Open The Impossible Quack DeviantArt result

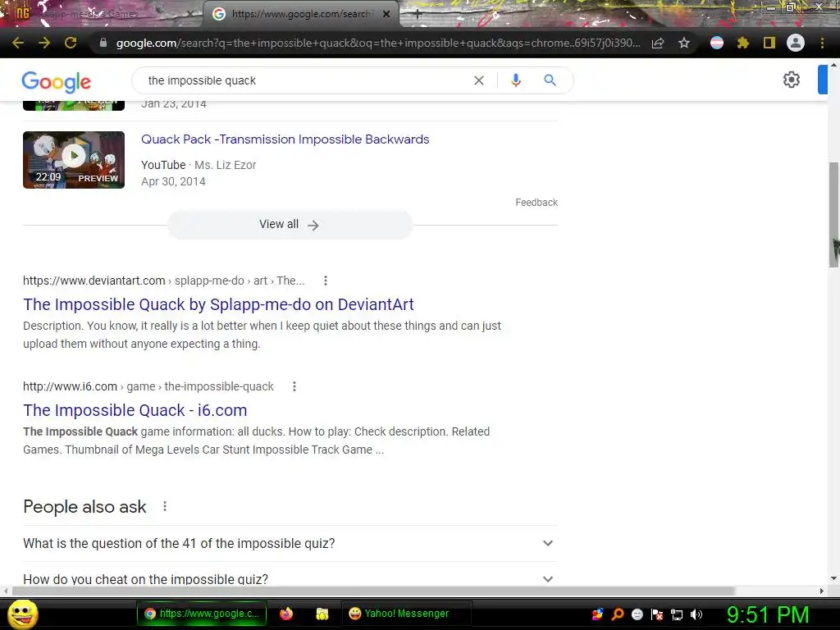tap(218, 304)
